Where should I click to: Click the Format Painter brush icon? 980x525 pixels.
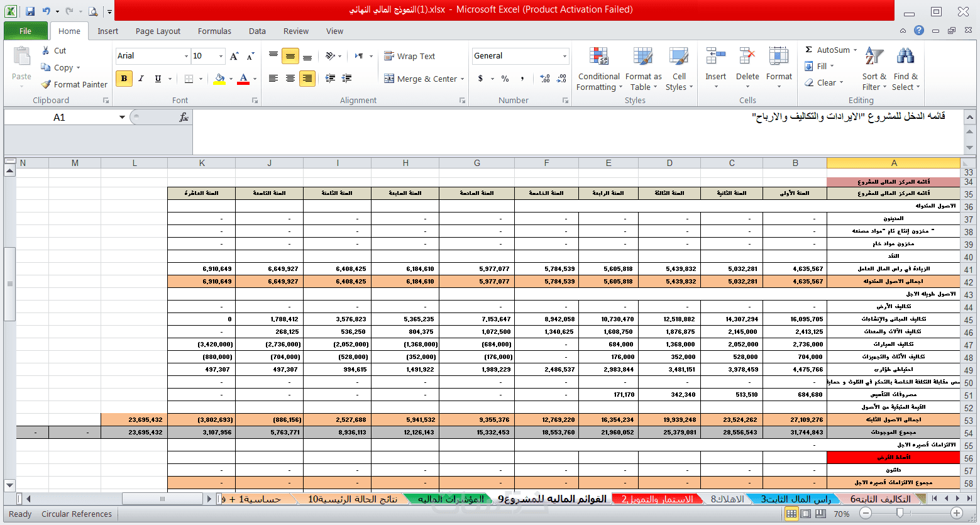[46, 84]
